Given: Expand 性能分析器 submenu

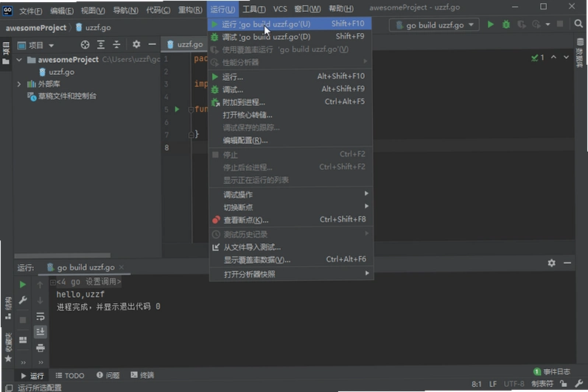Looking at the screenshot, I should (x=290, y=62).
